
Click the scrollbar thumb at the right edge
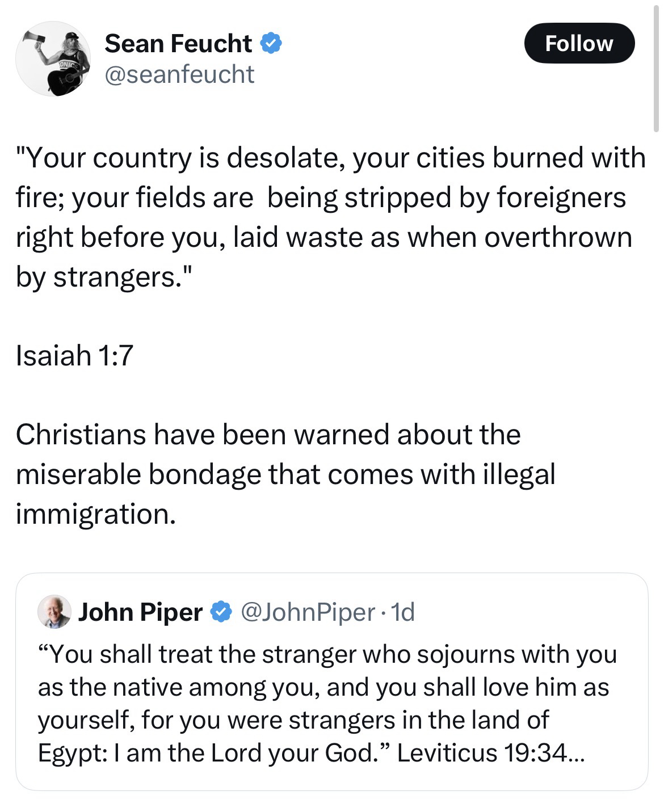[657, 74]
